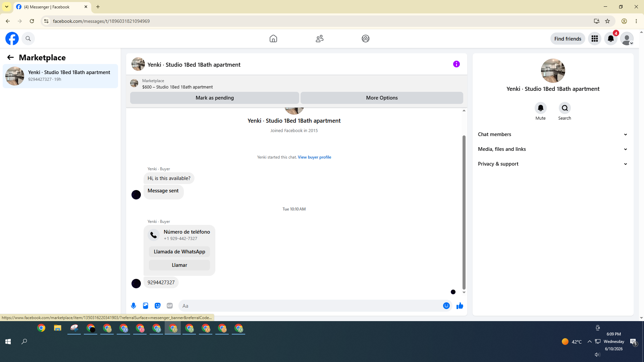Open conversation information purple icon

tap(457, 64)
